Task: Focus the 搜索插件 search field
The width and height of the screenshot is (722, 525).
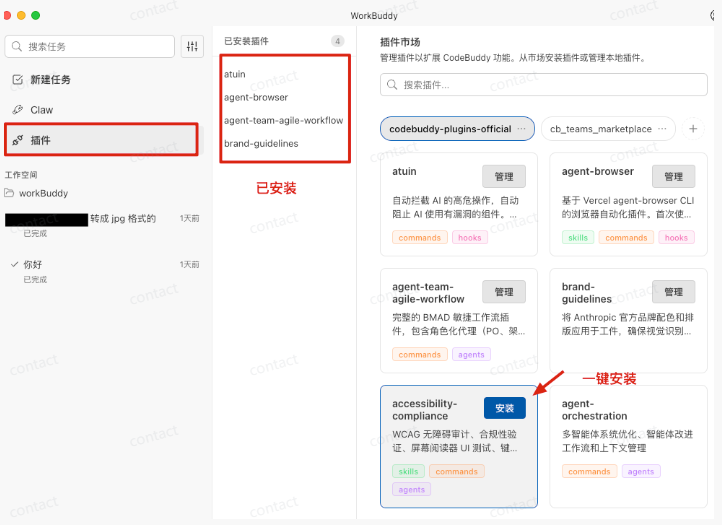Action: click(x=543, y=85)
